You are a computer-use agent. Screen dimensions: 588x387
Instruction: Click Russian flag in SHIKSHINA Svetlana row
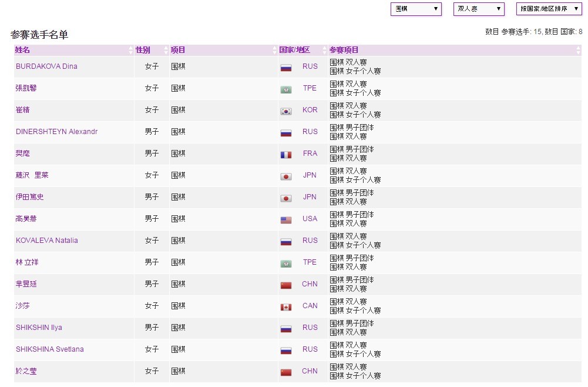[286, 351]
